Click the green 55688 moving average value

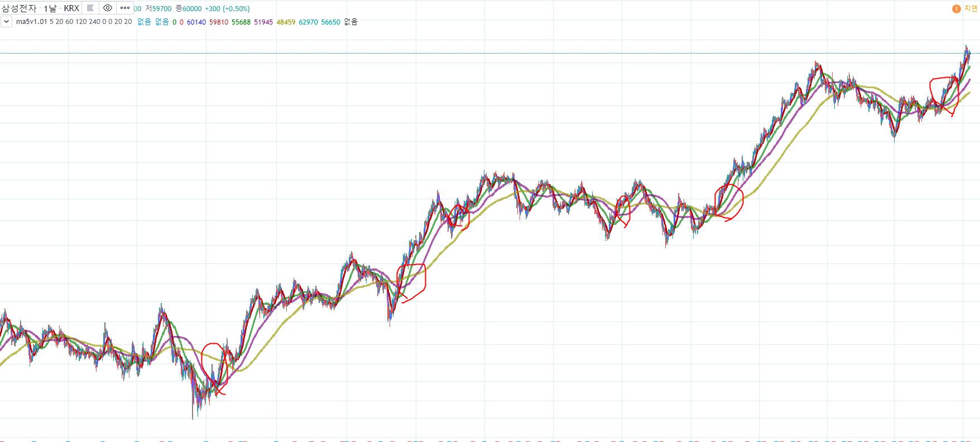pyautogui.click(x=241, y=22)
